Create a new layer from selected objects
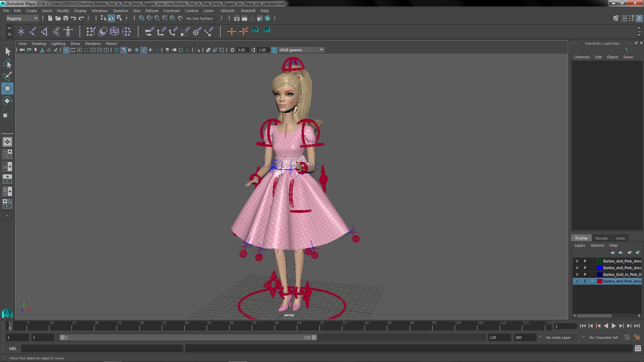Viewport: 644px width, 362px height. tap(638, 252)
